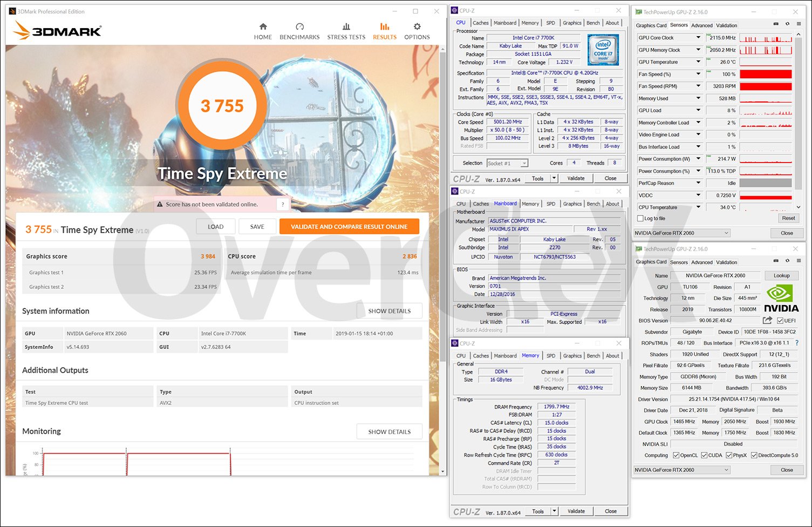812x527 pixels.
Task: Open the GPU Temperature sensor dropdown
Action: click(x=698, y=62)
